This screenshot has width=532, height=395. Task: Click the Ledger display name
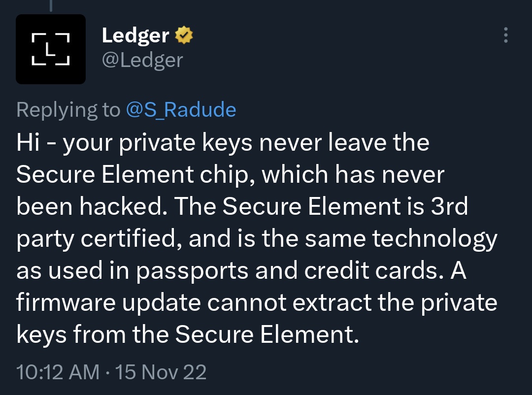pyautogui.click(x=135, y=35)
